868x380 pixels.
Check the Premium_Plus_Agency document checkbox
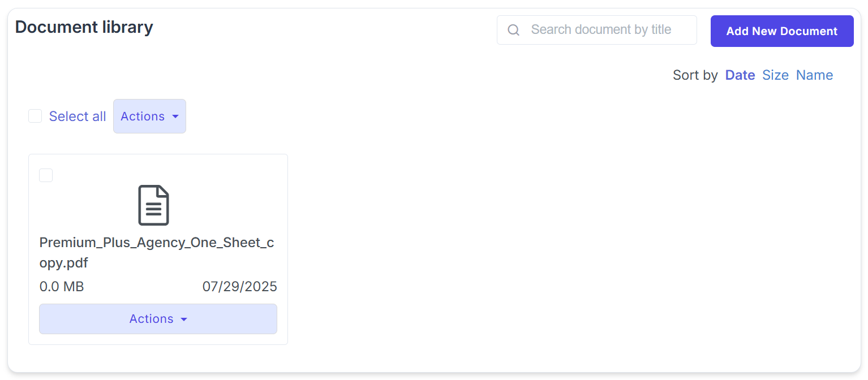pyautogui.click(x=46, y=175)
